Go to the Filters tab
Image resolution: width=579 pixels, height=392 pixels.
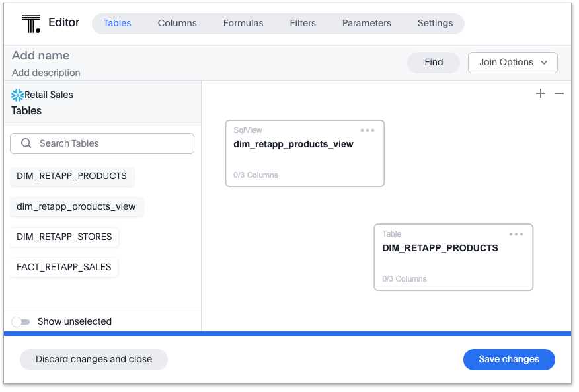303,24
